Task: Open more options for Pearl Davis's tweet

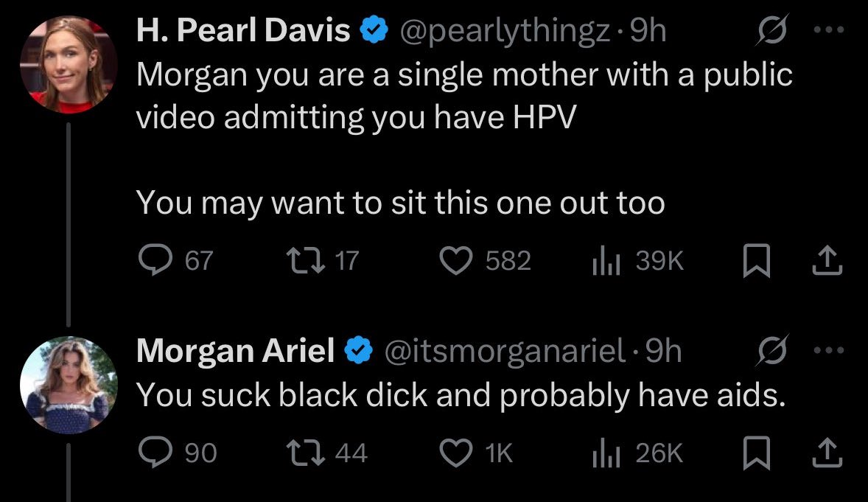Action: point(830,31)
